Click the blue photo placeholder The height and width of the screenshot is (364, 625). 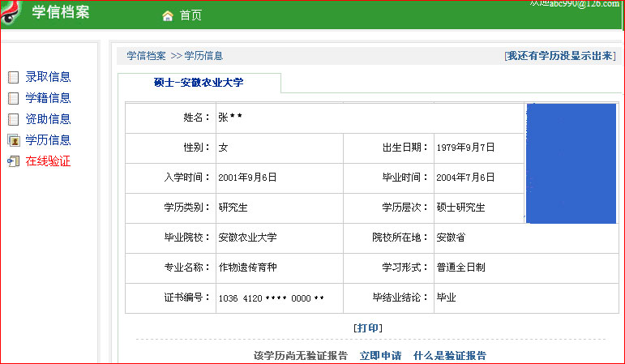[571, 163]
